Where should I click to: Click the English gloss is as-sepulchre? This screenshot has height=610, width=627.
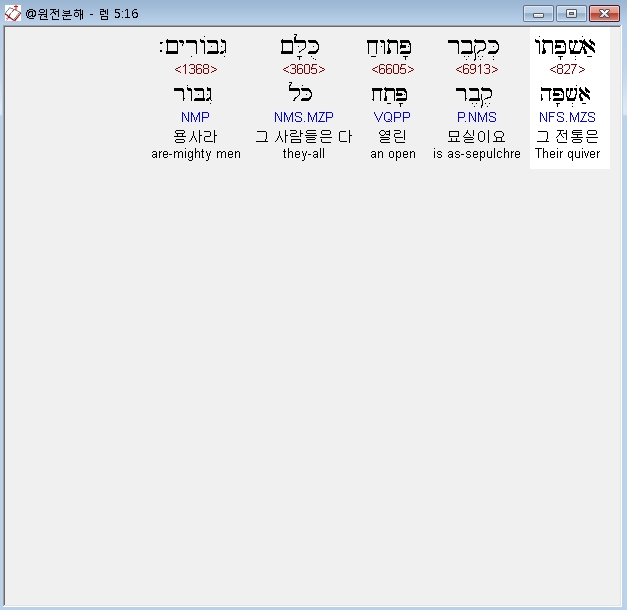477,154
